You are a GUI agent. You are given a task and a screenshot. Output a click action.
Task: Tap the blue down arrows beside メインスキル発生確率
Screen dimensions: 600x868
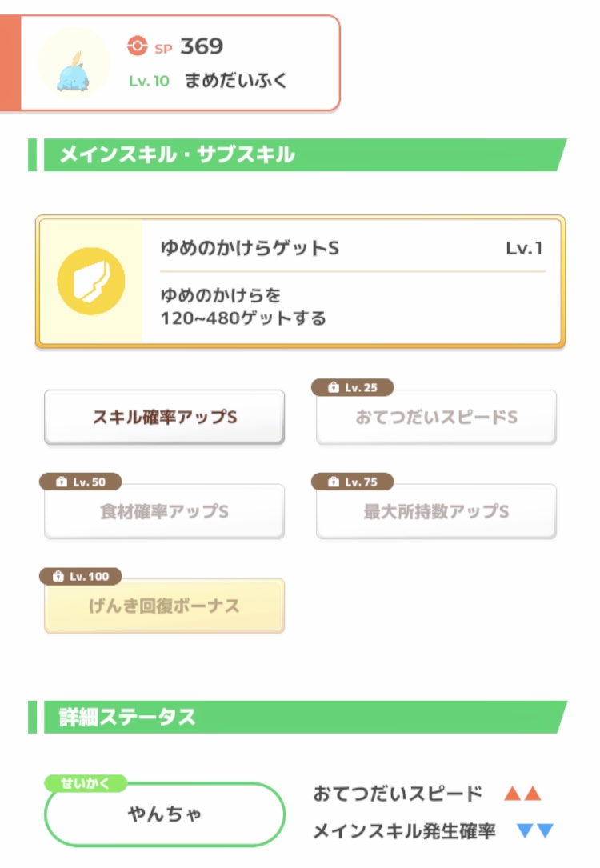(x=535, y=831)
